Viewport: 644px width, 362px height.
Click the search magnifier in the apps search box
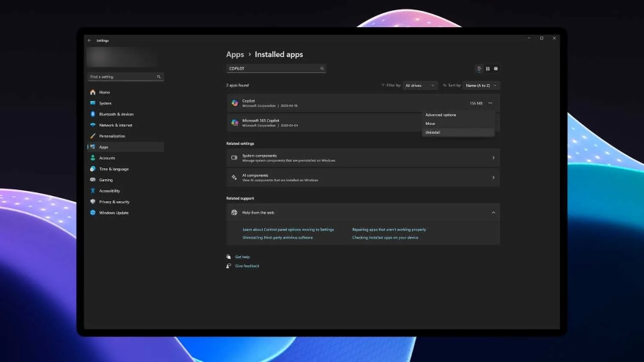(x=321, y=69)
